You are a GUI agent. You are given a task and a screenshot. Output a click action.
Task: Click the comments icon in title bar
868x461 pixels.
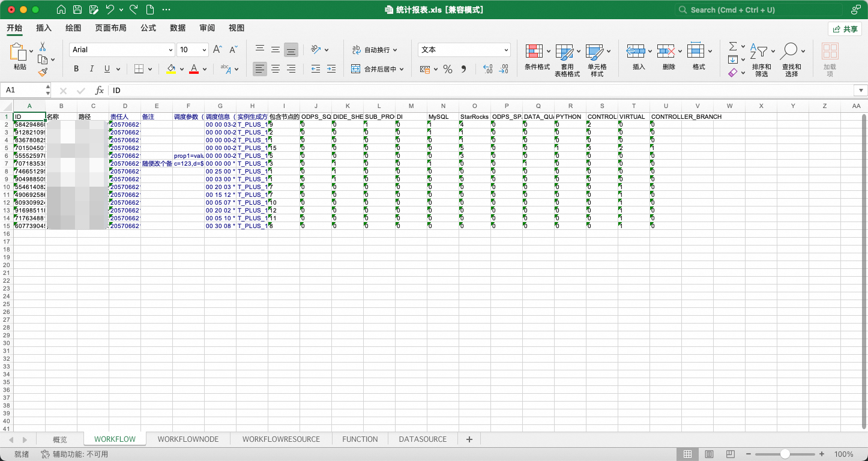pos(855,10)
